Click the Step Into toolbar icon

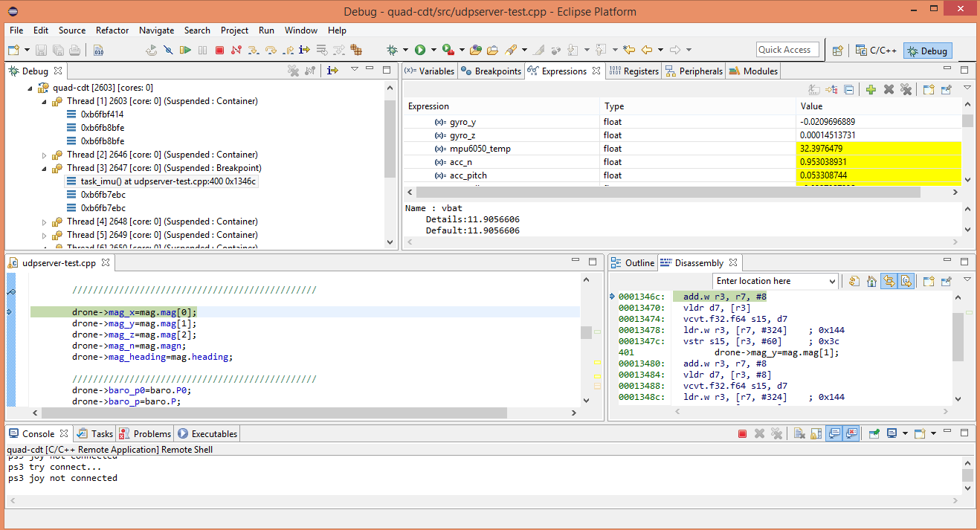[253, 50]
